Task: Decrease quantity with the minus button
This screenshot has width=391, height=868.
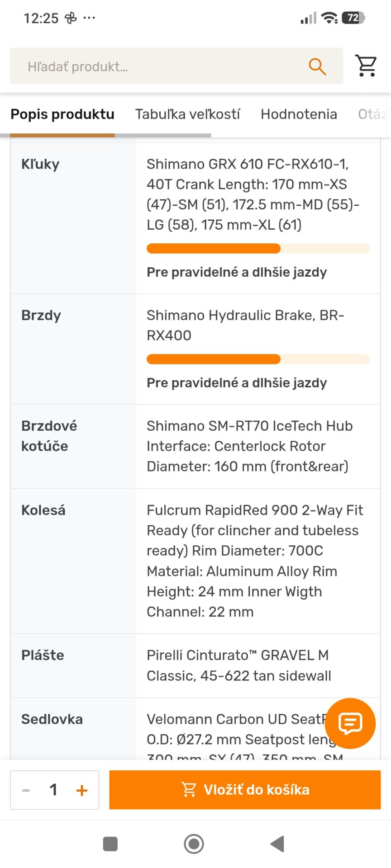Action: coord(26,790)
